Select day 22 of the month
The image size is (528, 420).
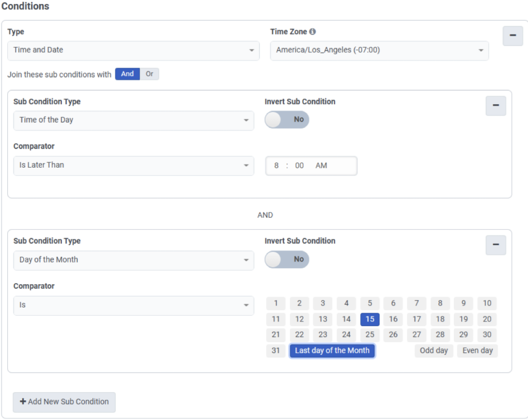coord(299,335)
